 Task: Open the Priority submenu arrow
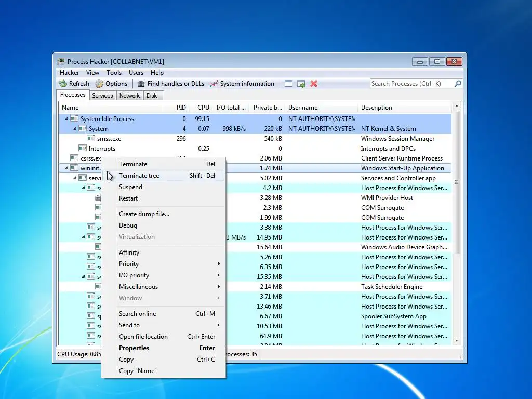click(x=219, y=263)
